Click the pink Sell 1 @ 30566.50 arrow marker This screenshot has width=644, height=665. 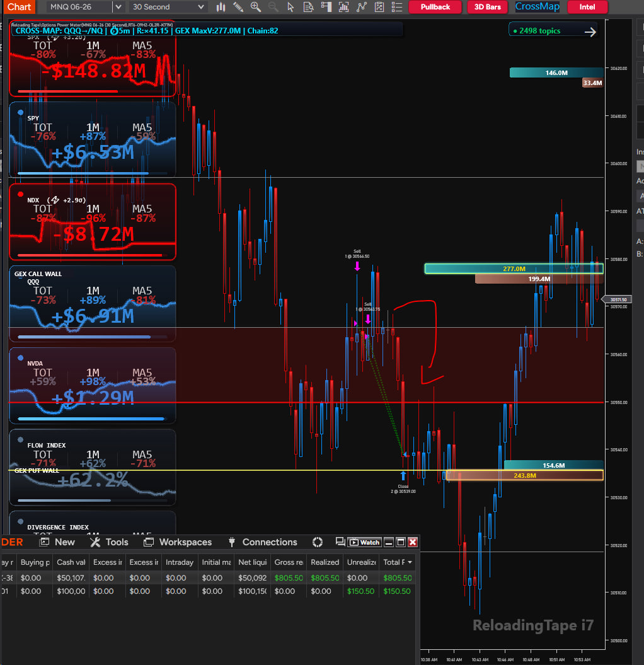357,267
